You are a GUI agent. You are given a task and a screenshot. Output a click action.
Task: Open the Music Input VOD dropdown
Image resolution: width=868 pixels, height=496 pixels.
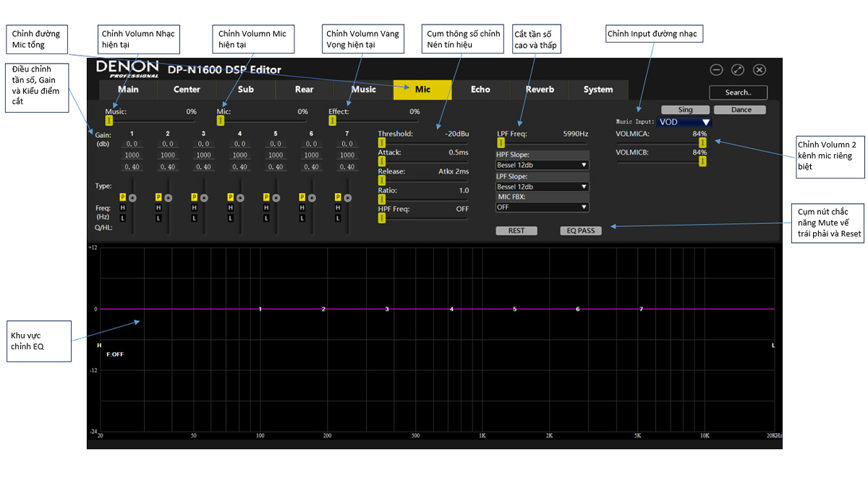(684, 122)
